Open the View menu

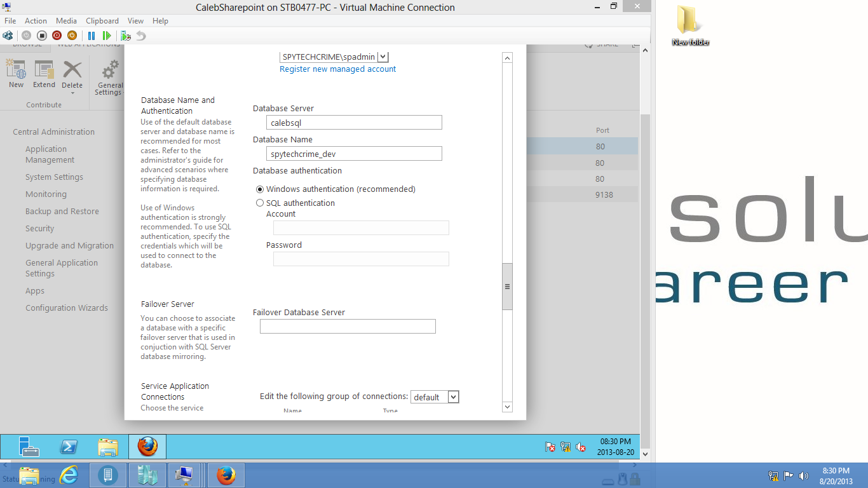pyautogui.click(x=135, y=21)
